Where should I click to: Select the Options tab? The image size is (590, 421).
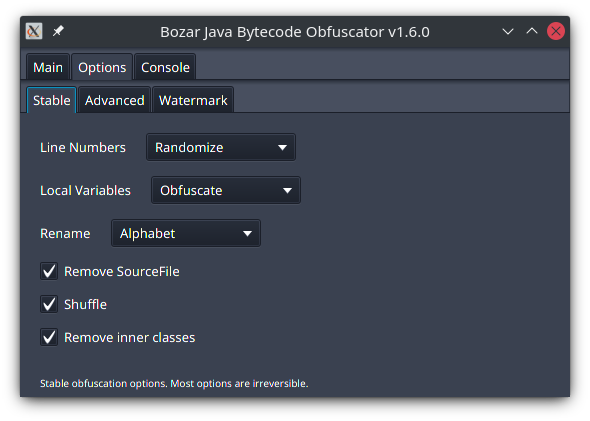tap(102, 67)
